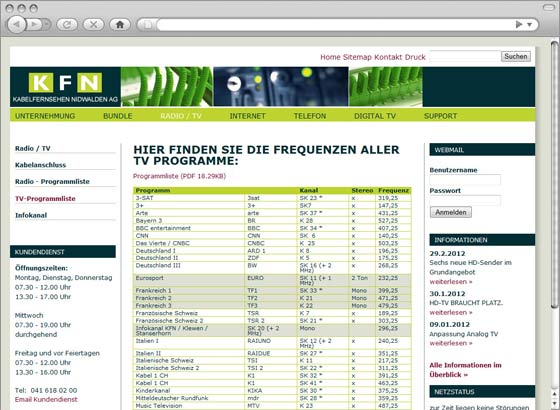The image size is (560, 410).
Task: Click Französische Schweiz 2 row name
Action: coord(169,321)
